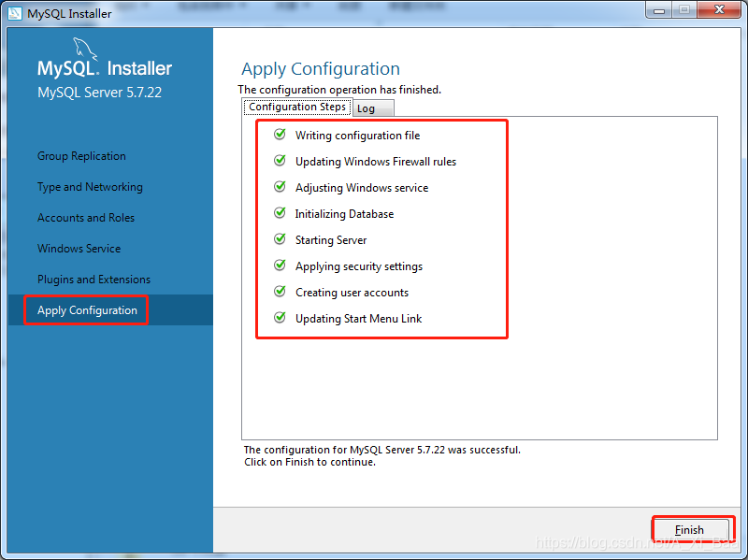Click the MySQL Installer title bar icon
The width and height of the screenshot is (748, 560).
click(15, 13)
